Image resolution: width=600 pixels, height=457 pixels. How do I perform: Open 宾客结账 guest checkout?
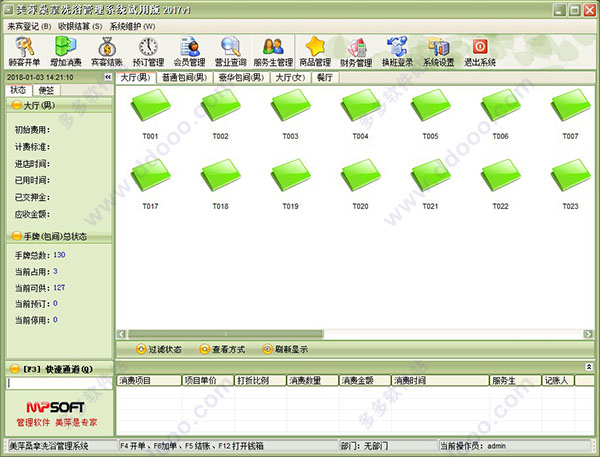107,52
